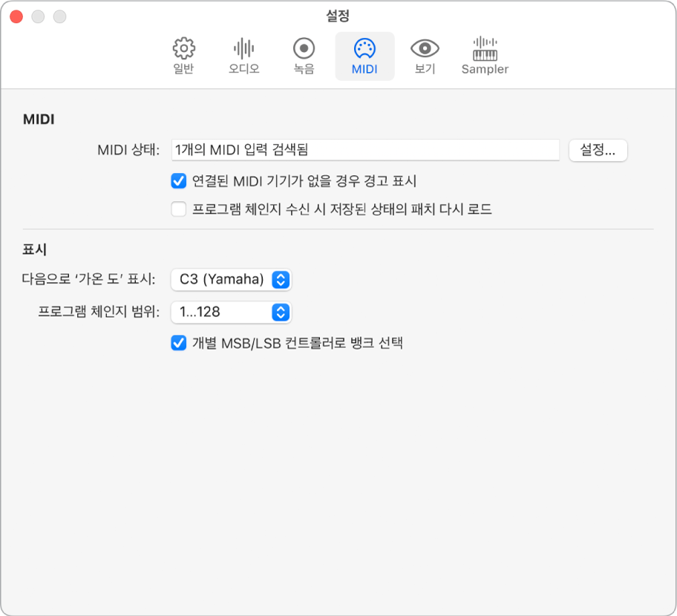Select the Sampler keyboard icon
Viewport: 677px width, 616px height.
coord(485,49)
